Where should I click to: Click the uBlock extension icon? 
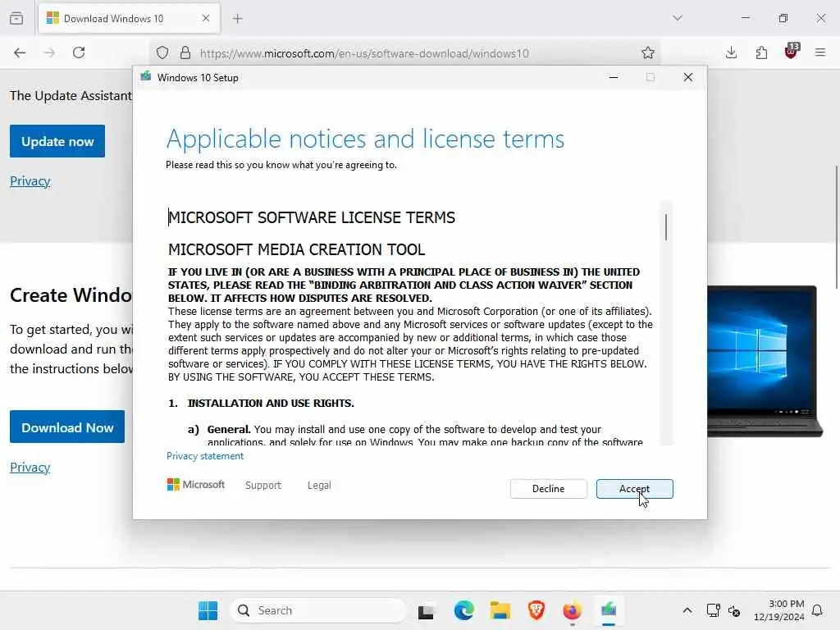tap(792, 52)
